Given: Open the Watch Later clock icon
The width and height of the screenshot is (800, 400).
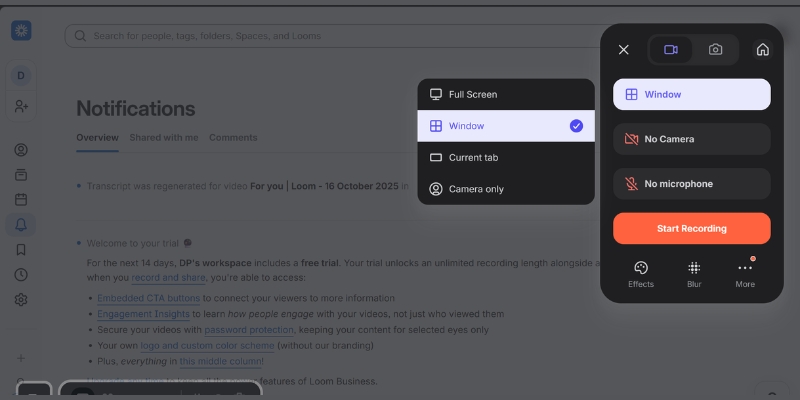Looking at the screenshot, I should 21,274.
